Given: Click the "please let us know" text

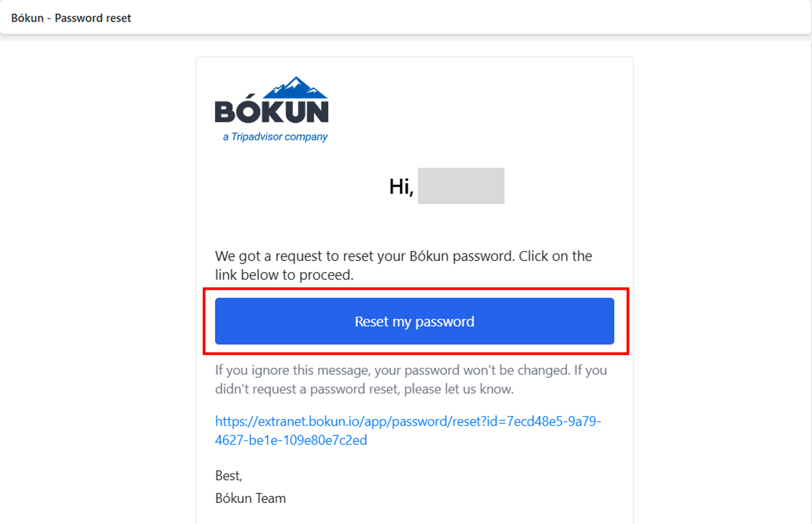Looking at the screenshot, I should [458, 389].
